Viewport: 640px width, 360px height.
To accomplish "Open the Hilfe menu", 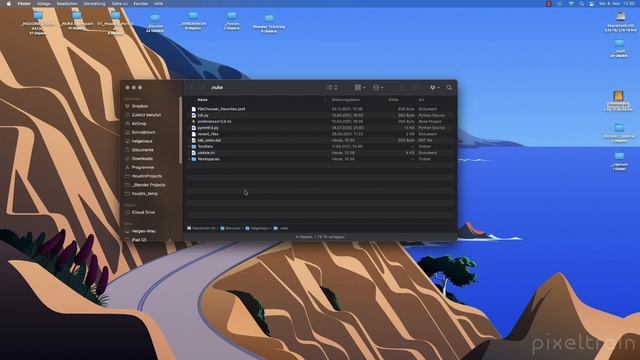I will (158, 3).
